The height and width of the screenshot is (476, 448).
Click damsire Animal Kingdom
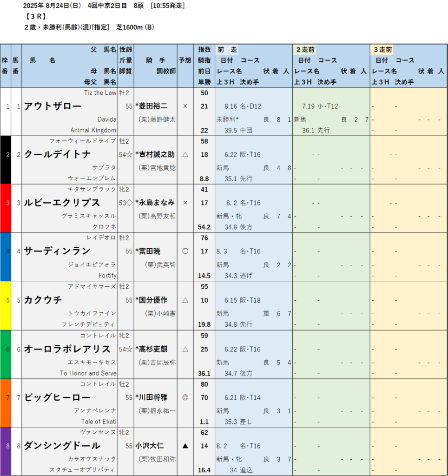pos(93,130)
